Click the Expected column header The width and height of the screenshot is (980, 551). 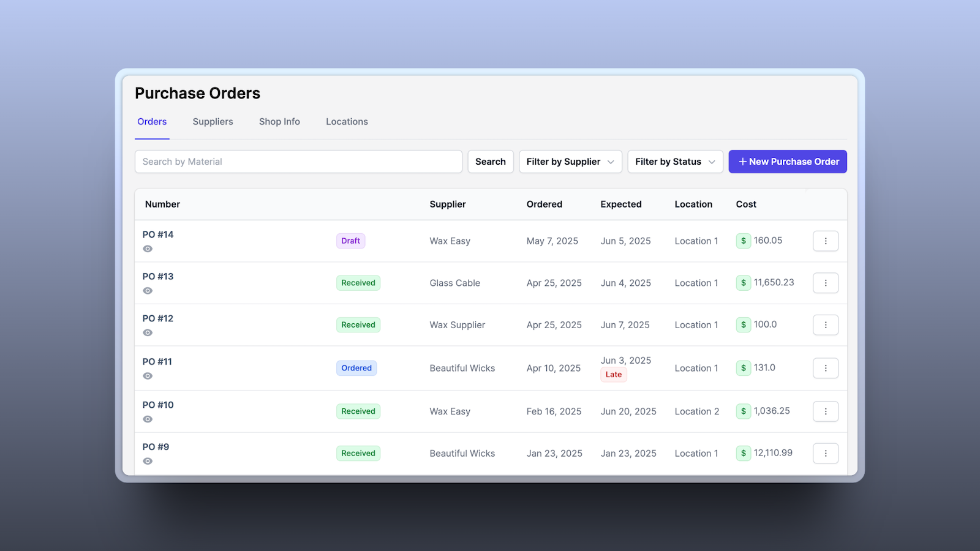click(x=621, y=204)
